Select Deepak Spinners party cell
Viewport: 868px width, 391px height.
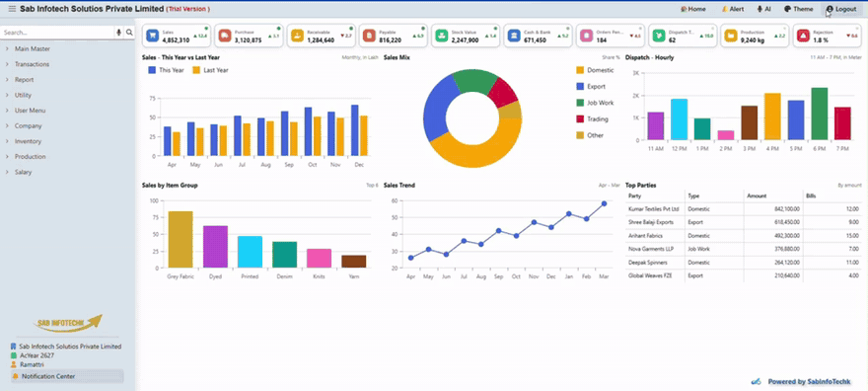tap(655, 263)
